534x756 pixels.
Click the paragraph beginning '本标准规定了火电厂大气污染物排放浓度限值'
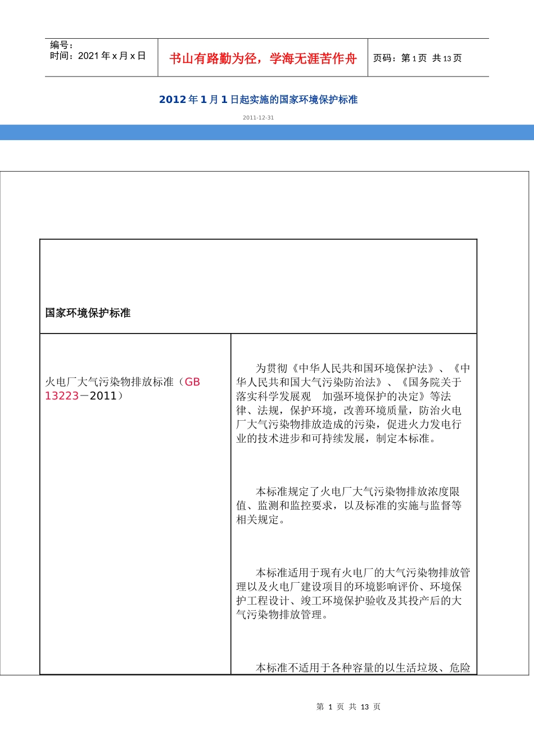pyautogui.click(x=349, y=506)
